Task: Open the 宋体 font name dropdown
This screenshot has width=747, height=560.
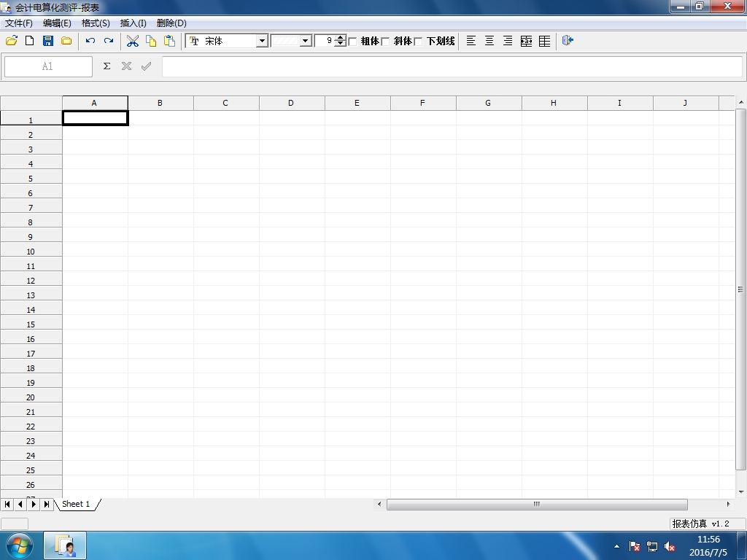Action: [262, 41]
